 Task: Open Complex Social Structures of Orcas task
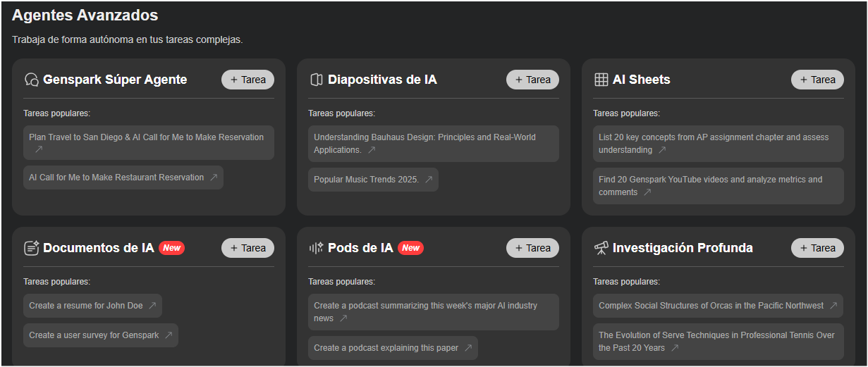[718, 306]
